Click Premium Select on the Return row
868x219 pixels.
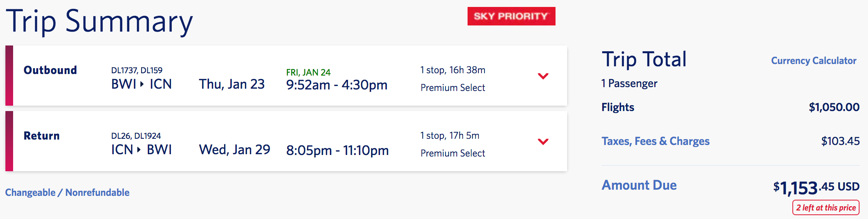click(453, 153)
